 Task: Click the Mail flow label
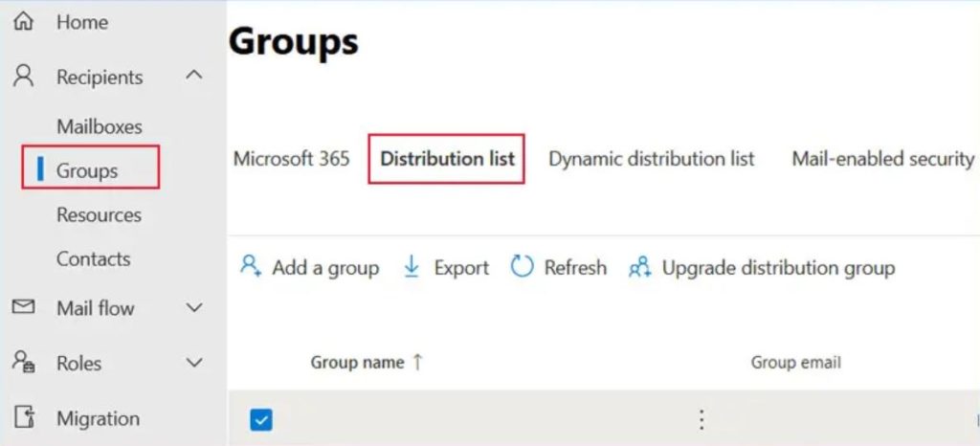coord(95,307)
